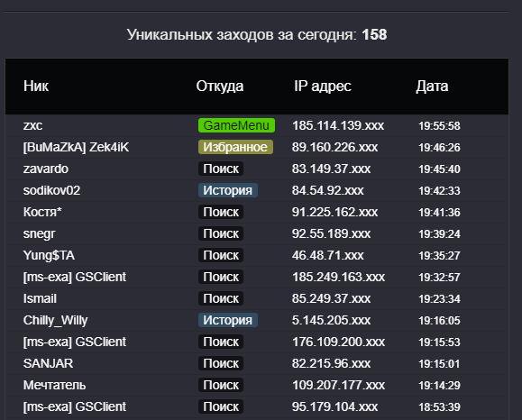Click the 'Откуда' column header
The height and width of the screenshot is (420, 522).
(x=220, y=87)
